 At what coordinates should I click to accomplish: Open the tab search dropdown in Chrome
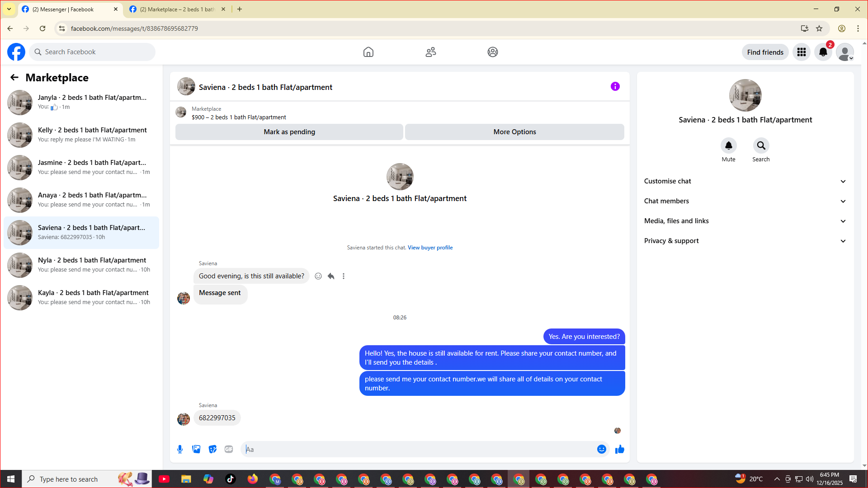[x=9, y=9]
